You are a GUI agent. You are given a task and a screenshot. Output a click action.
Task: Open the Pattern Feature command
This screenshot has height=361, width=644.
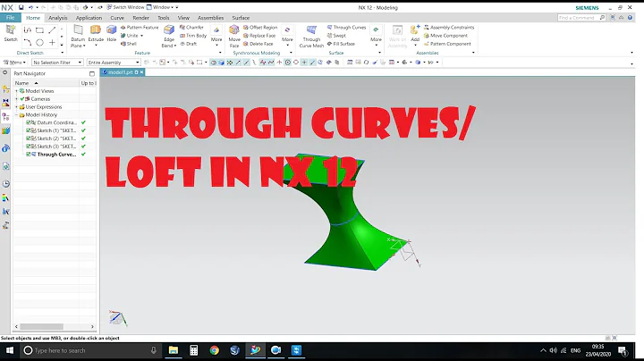point(140,27)
